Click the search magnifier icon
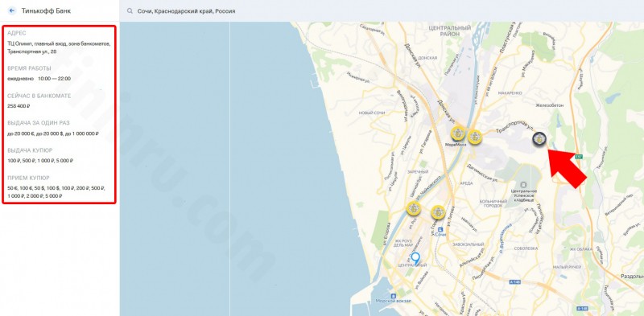Image resolution: width=644 pixels, height=316 pixels. pos(130,11)
